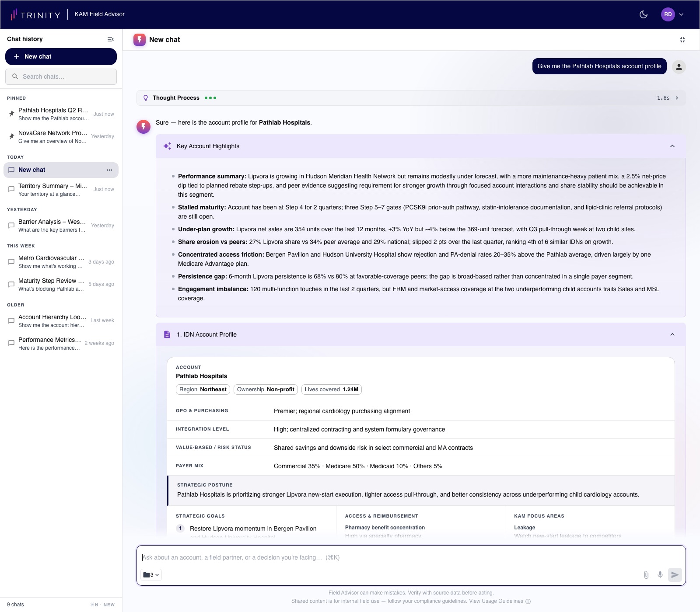The width and height of the screenshot is (700, 612).
Task: Click the info icon beside Usage Guidelines
Action: [x=528, y=602]
